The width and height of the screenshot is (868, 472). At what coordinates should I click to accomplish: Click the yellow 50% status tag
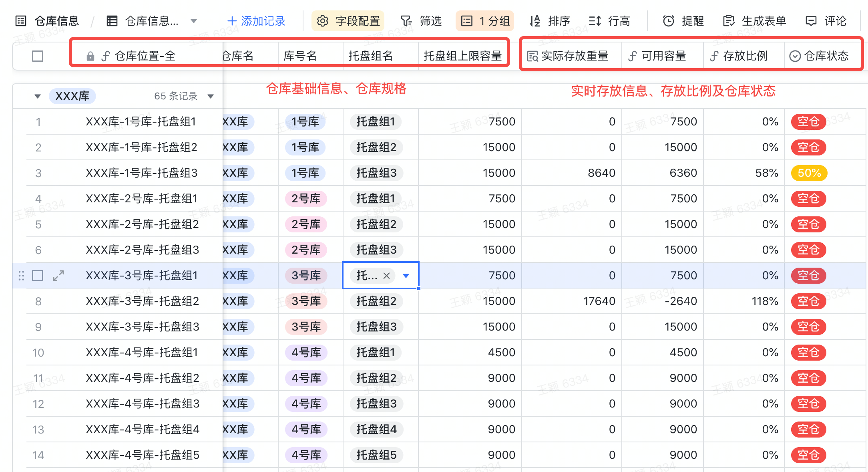point(809,173)
